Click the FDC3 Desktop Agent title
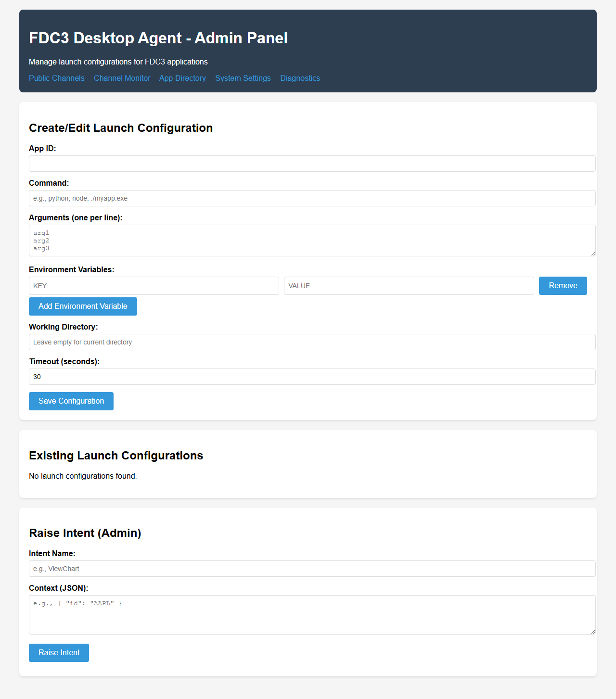 pyautogui.click(x=158, y=38)
